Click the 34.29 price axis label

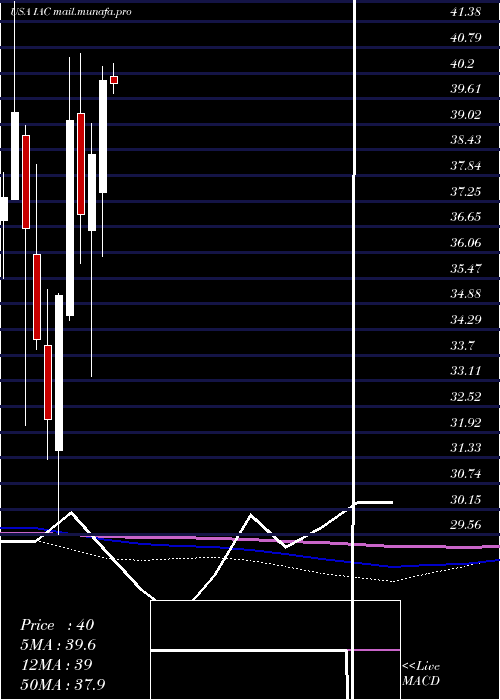click(x=466, y=320)
